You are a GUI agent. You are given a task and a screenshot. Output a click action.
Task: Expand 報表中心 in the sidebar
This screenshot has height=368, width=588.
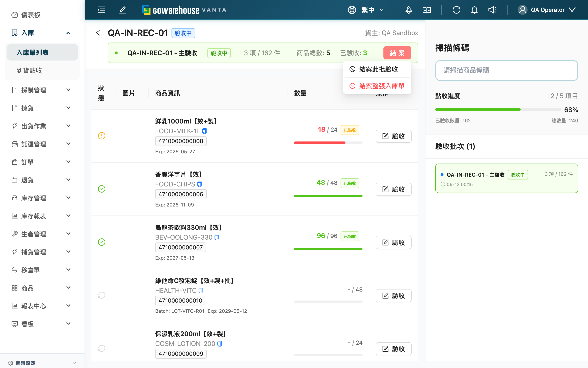[x=42, y=306]
